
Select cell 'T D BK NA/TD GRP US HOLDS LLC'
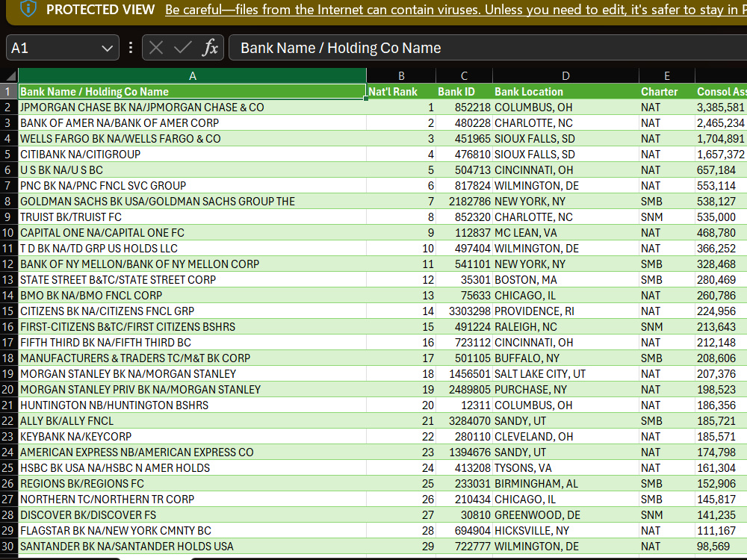pos(193,249)
